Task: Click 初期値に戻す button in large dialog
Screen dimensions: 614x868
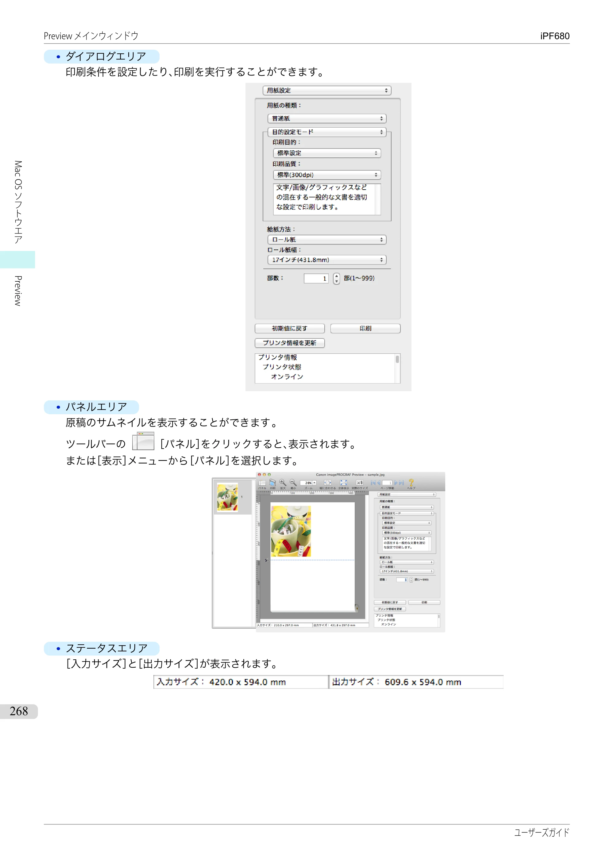Action: (290, 329)
